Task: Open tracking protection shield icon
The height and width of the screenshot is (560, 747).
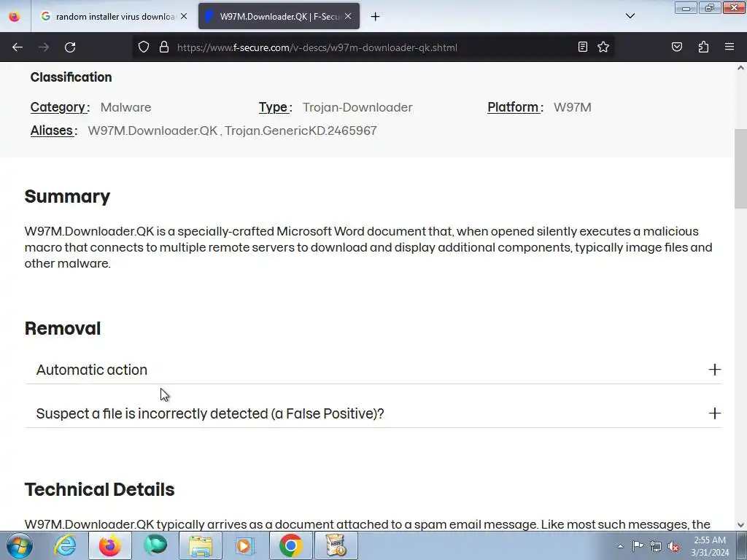Action: 144,47
